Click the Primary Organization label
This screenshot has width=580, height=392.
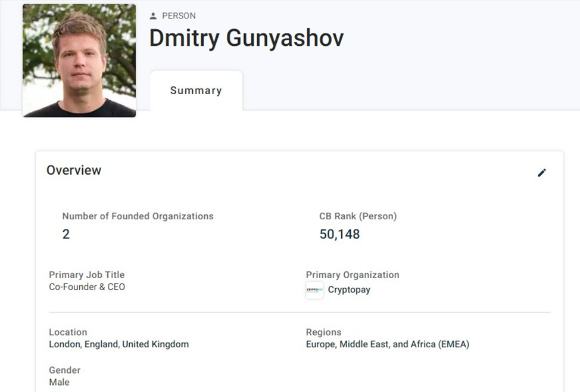pos(353,275)
